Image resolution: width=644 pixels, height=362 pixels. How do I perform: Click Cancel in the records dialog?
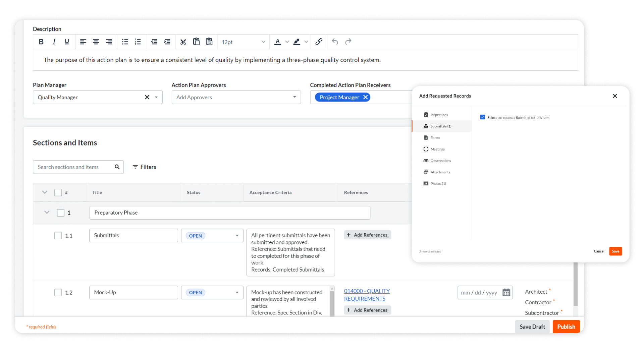pyautogui.click(x=599, y=251)
